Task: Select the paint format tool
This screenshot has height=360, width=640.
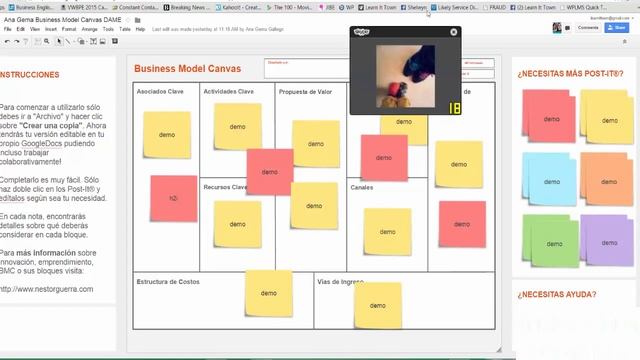Action: [26, 42]
